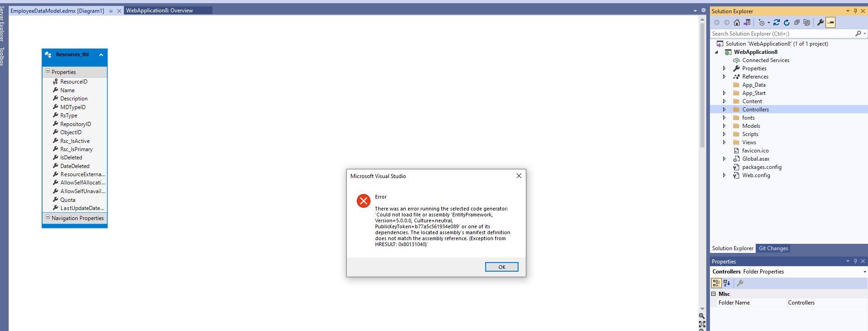
Task: Click the Show All Files icon
Action: click(x=807, y=22)
